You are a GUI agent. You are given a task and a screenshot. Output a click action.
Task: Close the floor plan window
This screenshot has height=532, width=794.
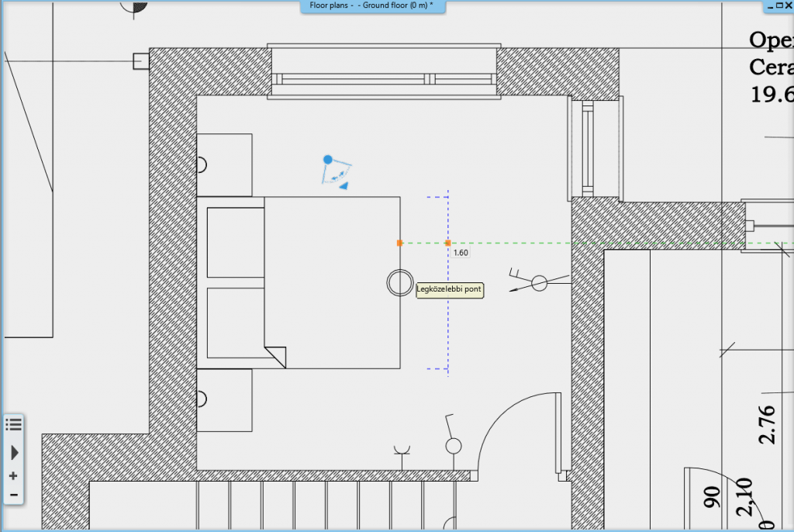[x=788, y=5]
